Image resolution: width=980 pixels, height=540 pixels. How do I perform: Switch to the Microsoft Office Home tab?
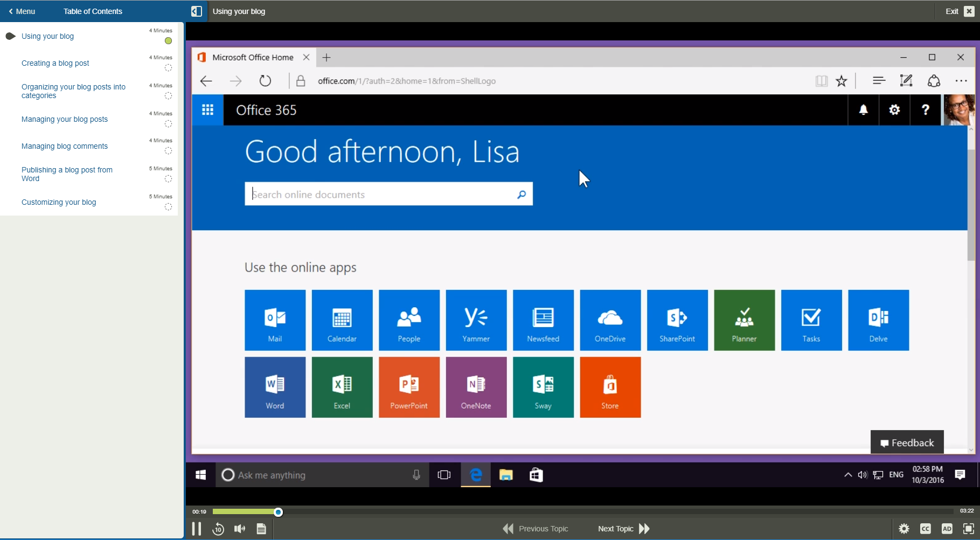point(252,57)
